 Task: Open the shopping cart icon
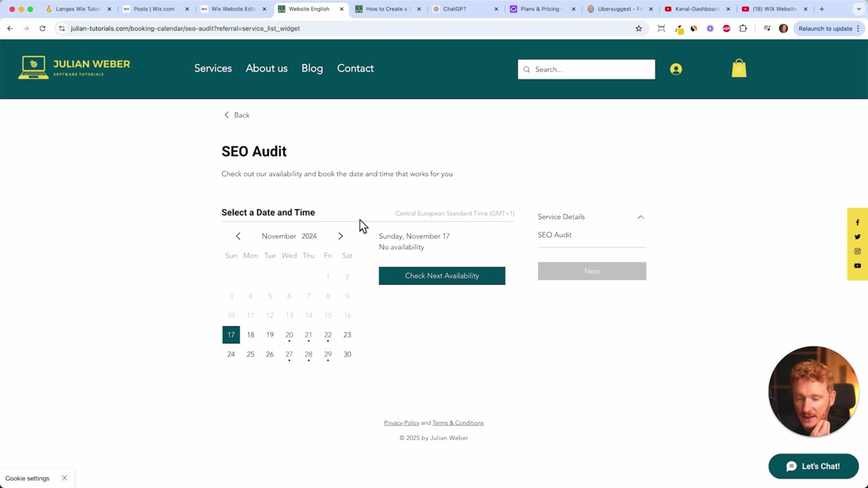coord(738,68)
